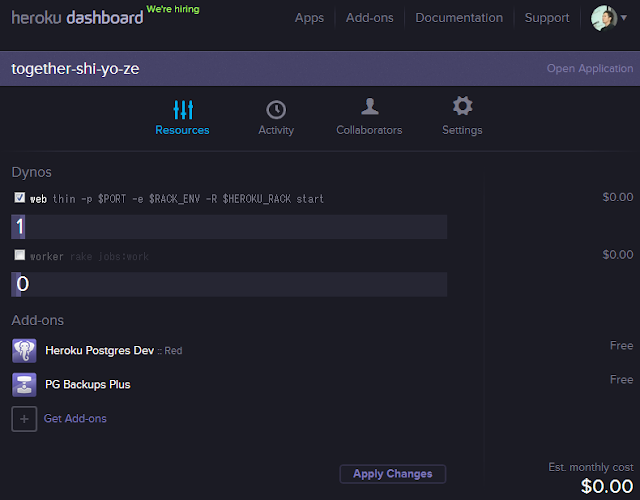Open the Resources sliders icon tab
The width and height of the screenshot is (640, 500).
[x=183, y=109]
